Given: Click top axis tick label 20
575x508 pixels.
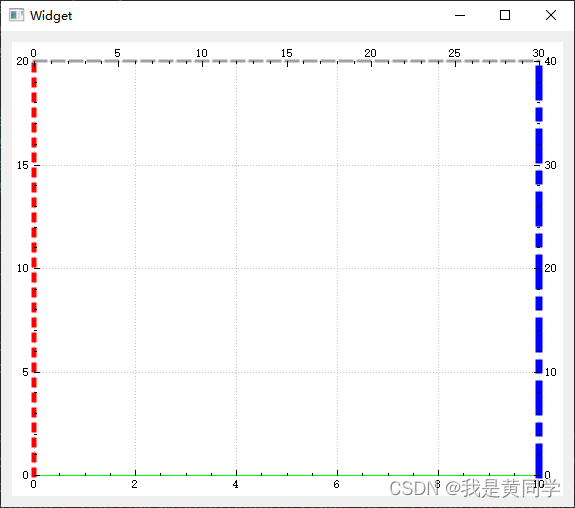Looking at the screenshot, I should 370,53.
